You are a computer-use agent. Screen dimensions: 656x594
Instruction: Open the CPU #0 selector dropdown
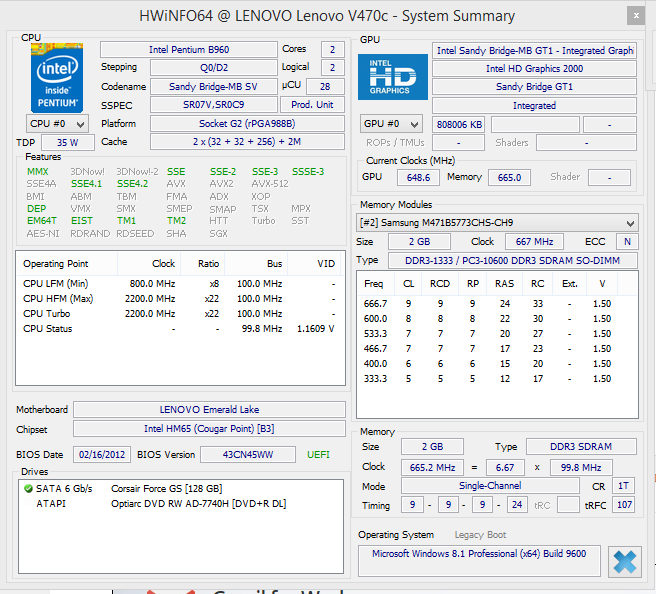click(x=56, y=123)
